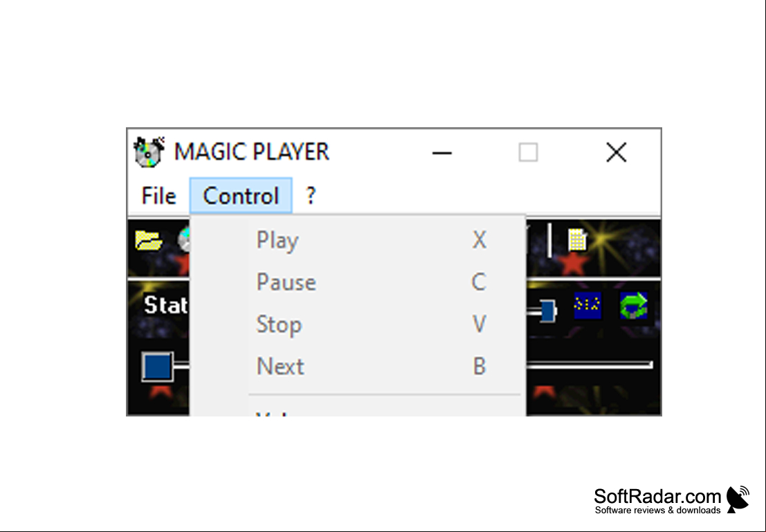This screenshot has width=766, height=532.
Task: Open the File menu
Action: coord(158,196)
